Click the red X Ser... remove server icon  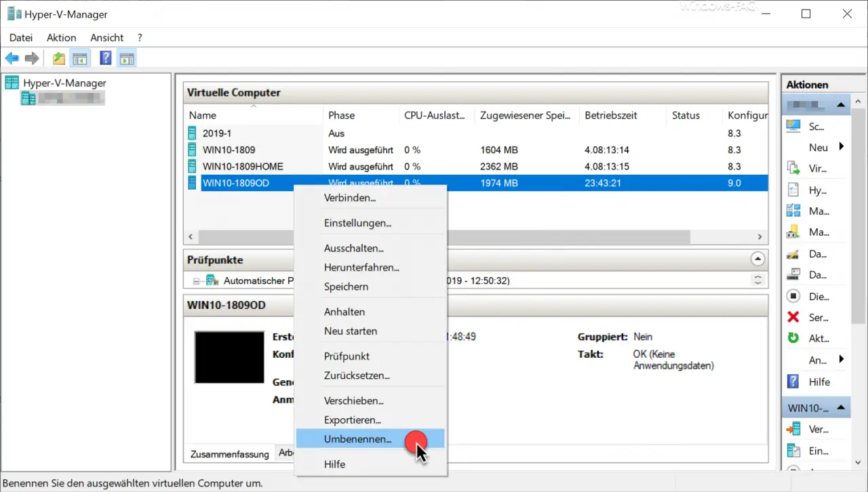click(x=793, y=317)
